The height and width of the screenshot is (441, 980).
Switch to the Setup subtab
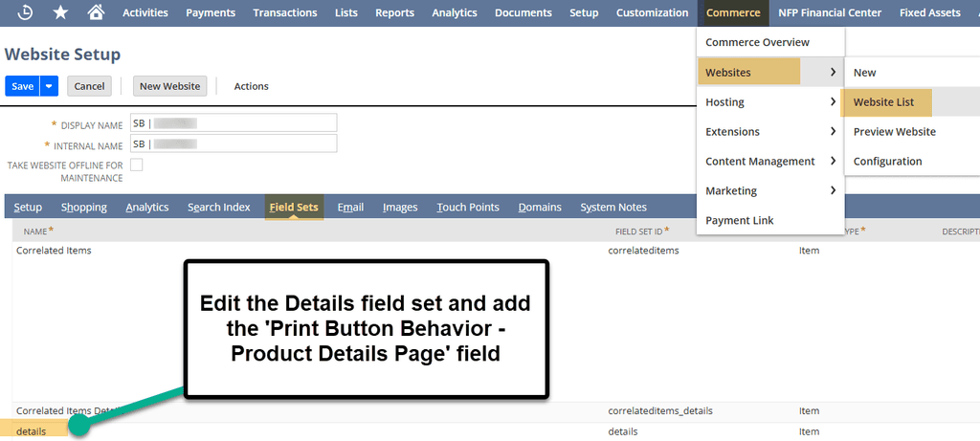28,207
